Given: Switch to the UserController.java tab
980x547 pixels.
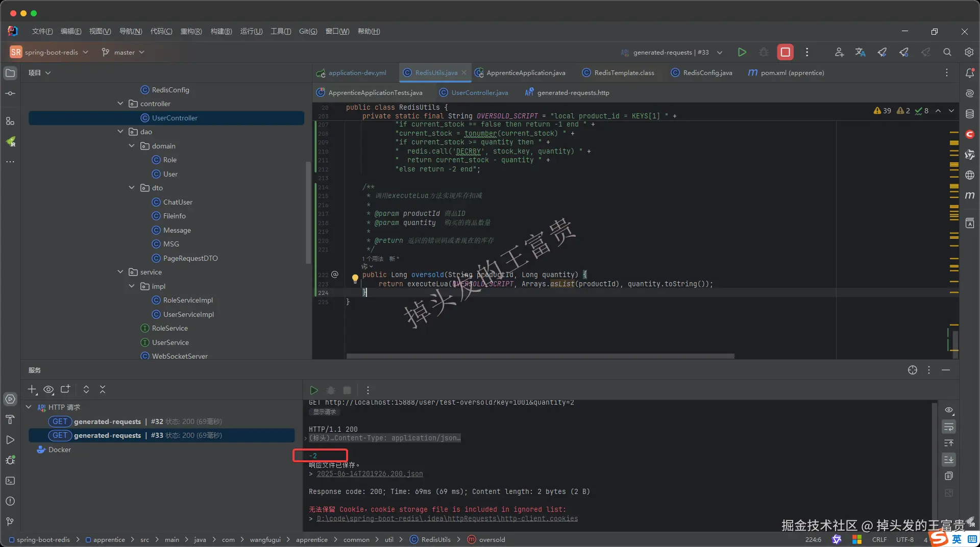Looking at the screenshot, I should 474,92.
